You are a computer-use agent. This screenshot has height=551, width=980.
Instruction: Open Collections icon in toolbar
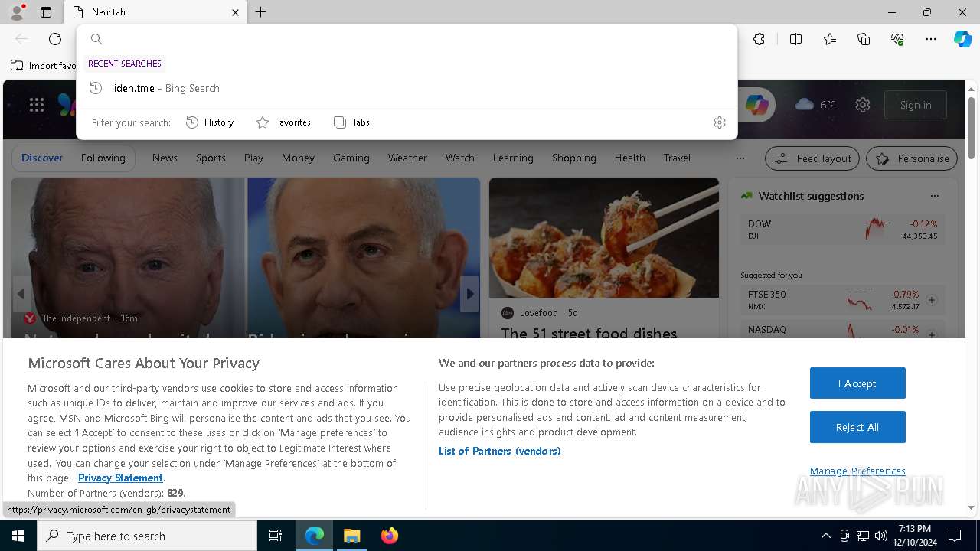point(864,39)
